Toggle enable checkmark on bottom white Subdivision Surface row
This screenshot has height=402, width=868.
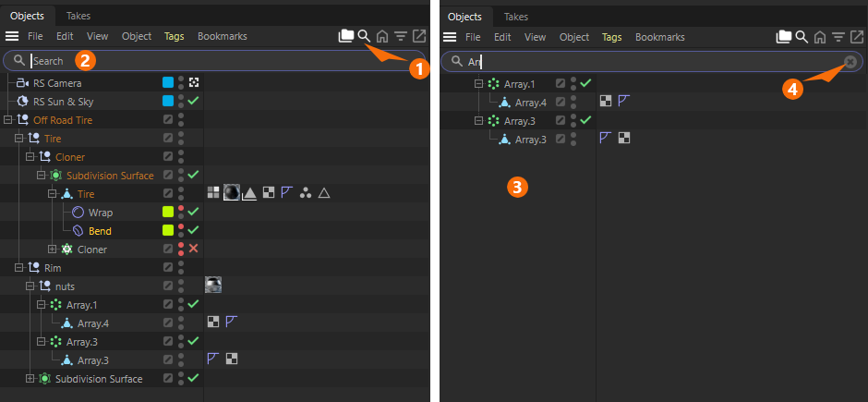(x=193, y=378)
